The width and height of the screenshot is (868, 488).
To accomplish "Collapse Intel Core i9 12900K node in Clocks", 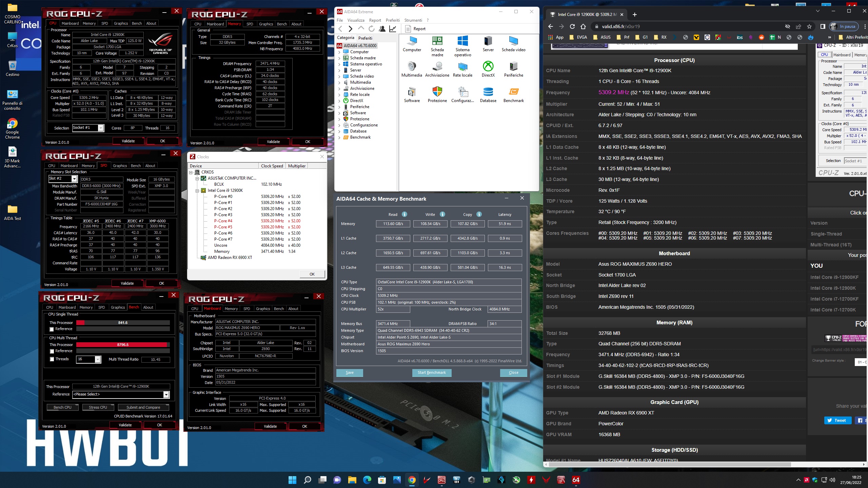I will pyautogui.click(x=197, y=190).
